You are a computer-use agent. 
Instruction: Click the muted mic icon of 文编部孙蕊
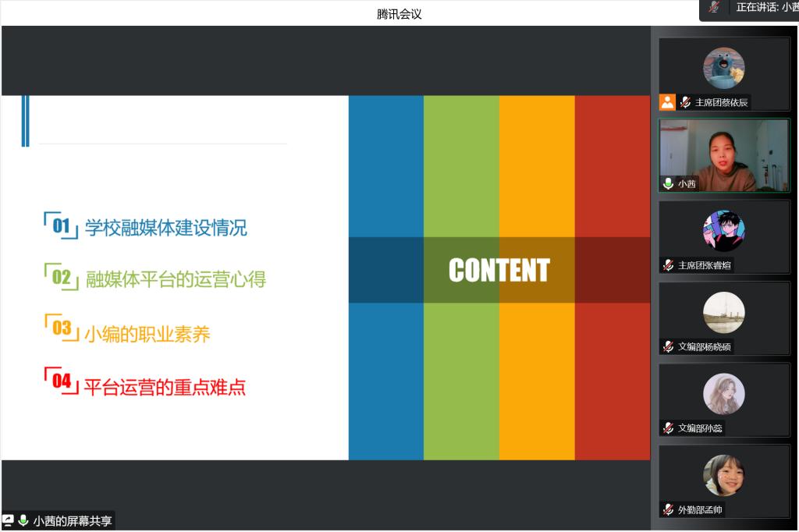pos(668,428)
